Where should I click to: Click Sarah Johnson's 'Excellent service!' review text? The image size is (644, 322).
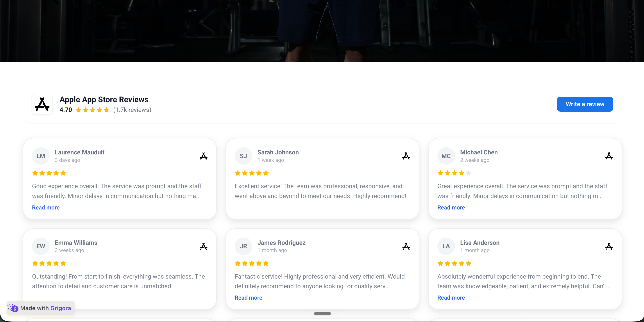320,191
